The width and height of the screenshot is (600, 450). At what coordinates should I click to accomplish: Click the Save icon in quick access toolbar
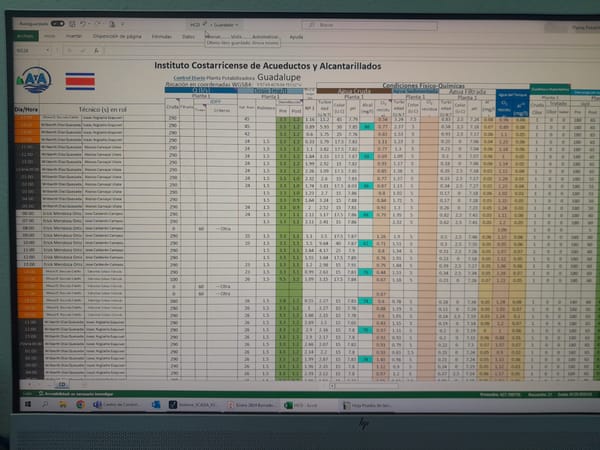click(72, 24)
